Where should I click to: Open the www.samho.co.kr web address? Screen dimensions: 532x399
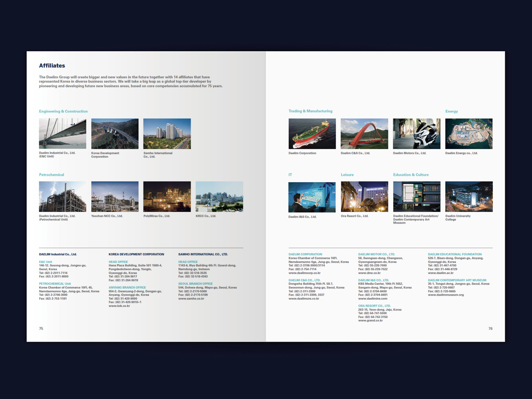pos(191,299)
